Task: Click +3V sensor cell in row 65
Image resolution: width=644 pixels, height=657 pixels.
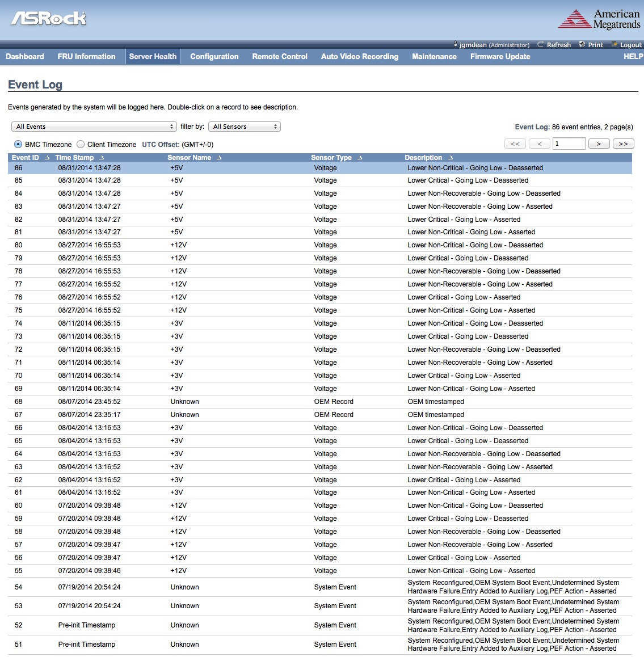Action: [x=176, y=441]
